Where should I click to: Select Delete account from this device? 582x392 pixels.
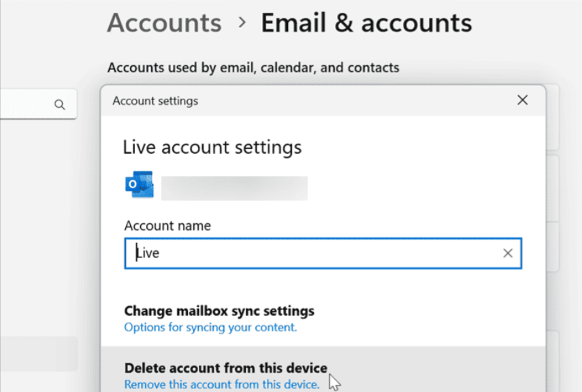225,368
